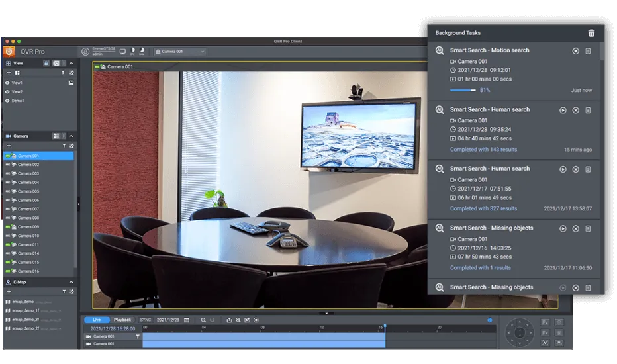617x364 pixels.
Task: Toggle visibility eye for View1
Action: pyautogui.click(x=7, y=83)
